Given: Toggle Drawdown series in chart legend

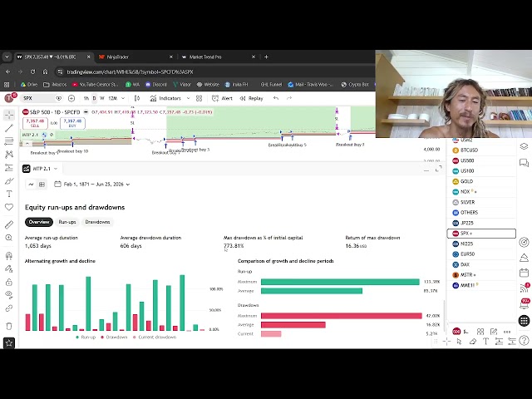Looking at the screenshot, I should coord(114,337).
